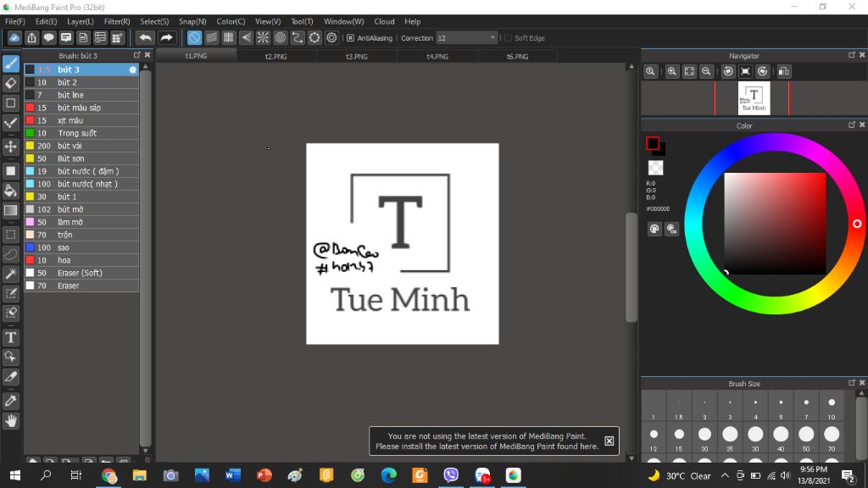
Task: Open the Filter menu
Action: coord(117,21)
